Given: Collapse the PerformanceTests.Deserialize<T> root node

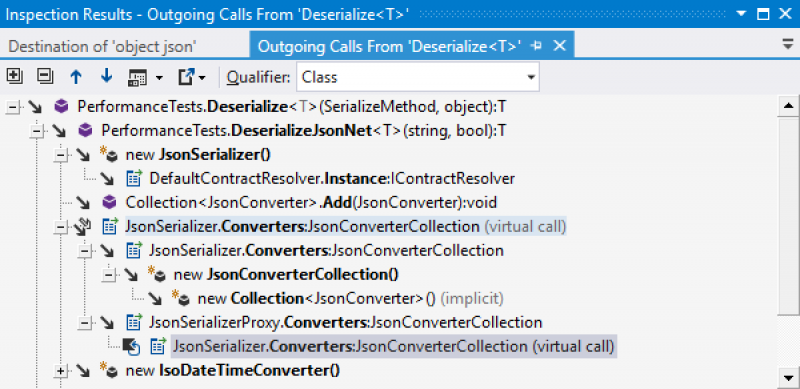Looking at the screenshot, I should click(x=13, y=107).
